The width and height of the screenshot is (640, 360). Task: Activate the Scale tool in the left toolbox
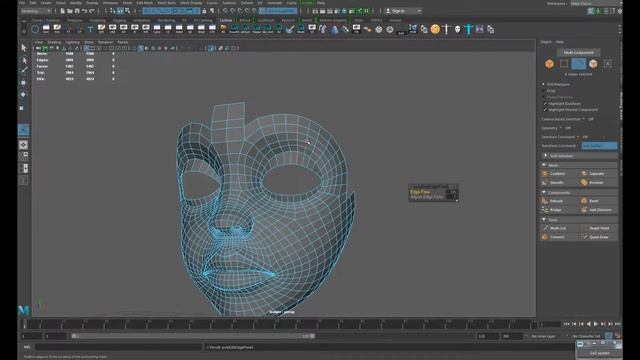coord(22,108)
